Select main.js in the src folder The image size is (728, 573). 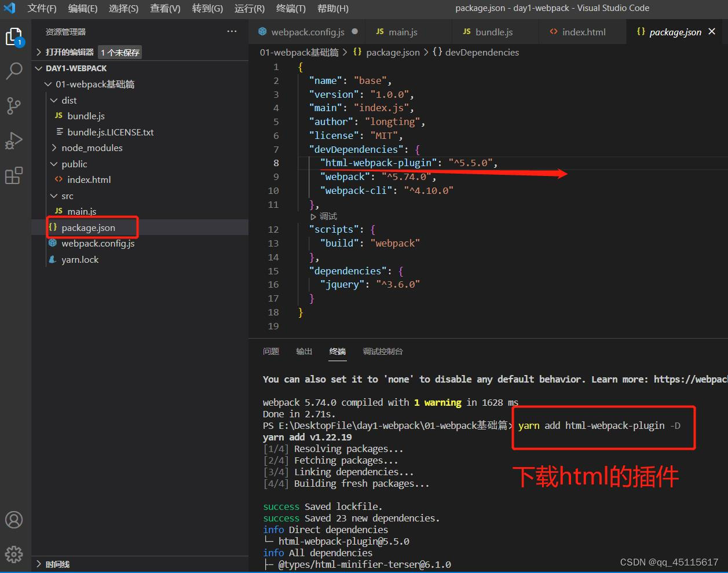(82, 211)
